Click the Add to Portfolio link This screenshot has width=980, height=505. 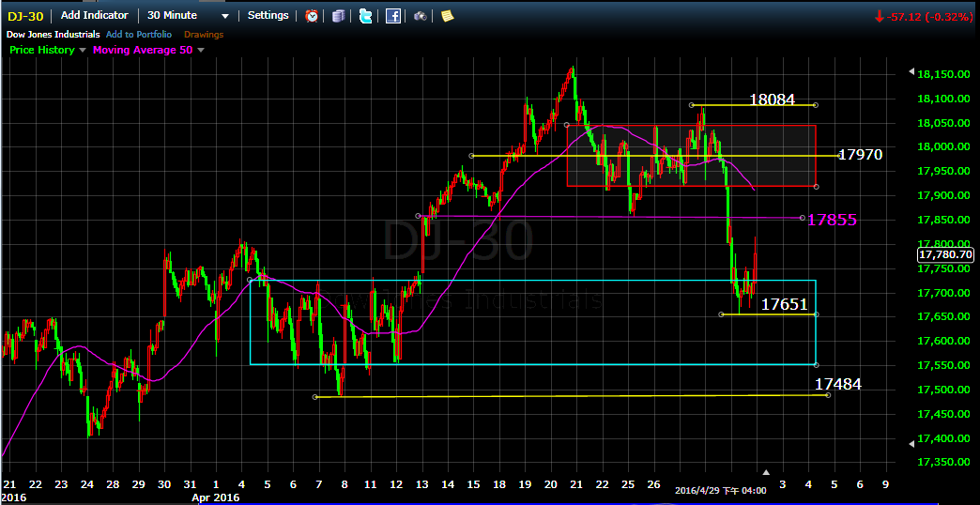138,35
